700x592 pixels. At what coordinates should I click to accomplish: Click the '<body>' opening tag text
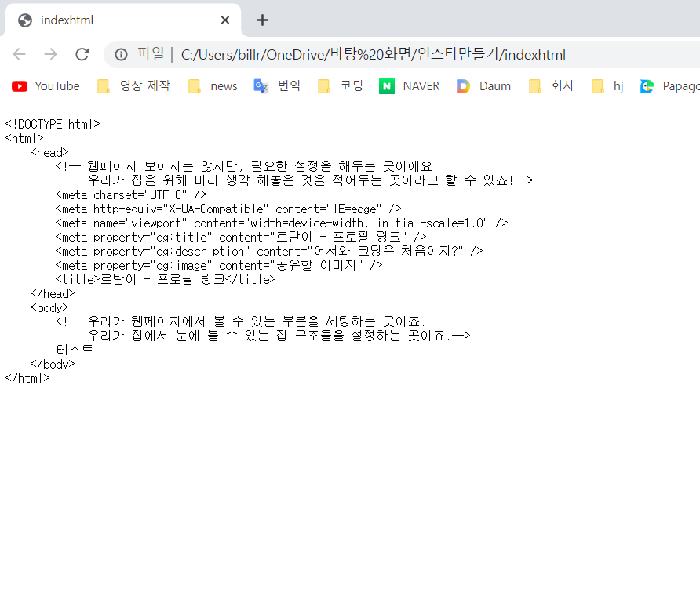[x=49, y=308]
